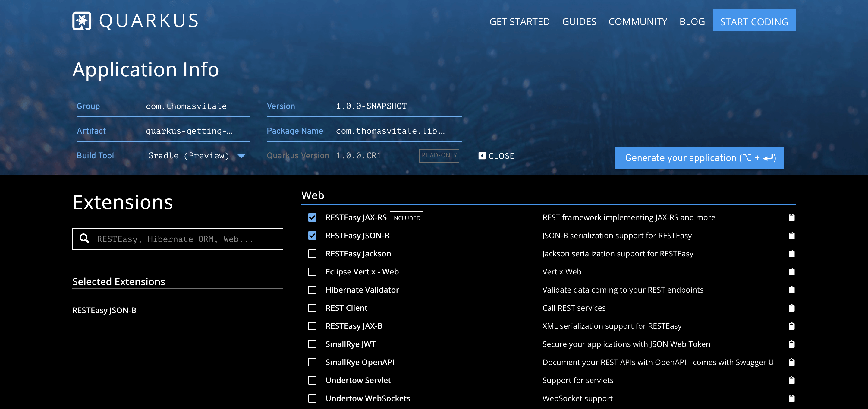Click clipboard icon for SmallRye JWT
Image resolution: width=868 pixels, height=409 pixels.
791,344
